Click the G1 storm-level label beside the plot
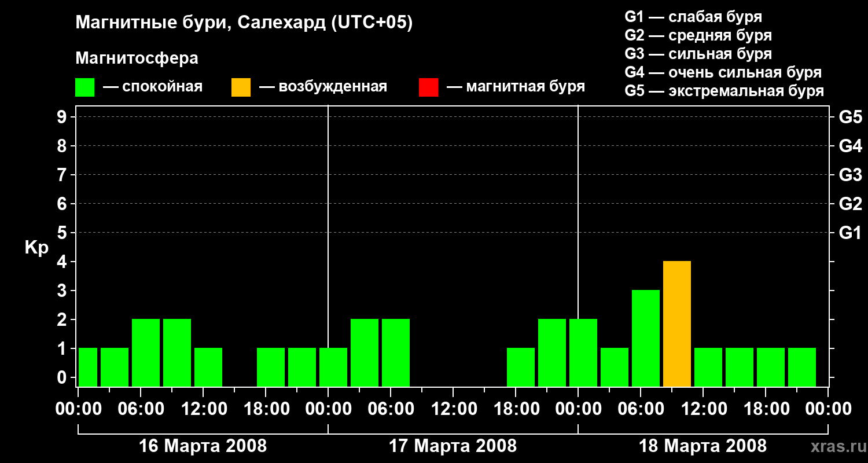 851,233
